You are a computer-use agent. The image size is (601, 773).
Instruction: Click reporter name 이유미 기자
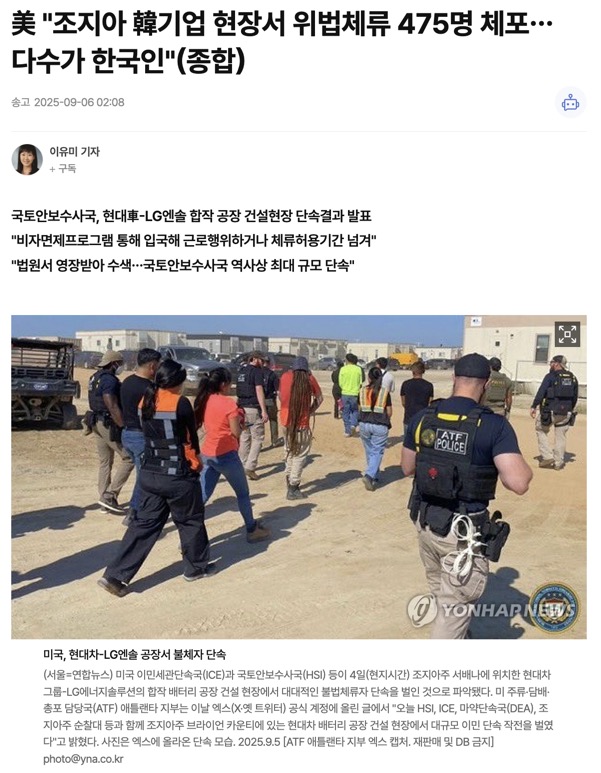(74, 151)
